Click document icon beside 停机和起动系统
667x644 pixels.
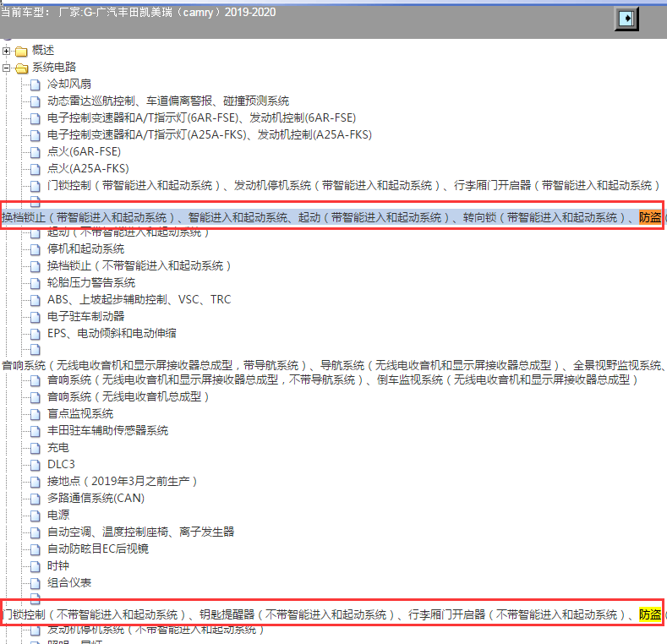(36, 249)
